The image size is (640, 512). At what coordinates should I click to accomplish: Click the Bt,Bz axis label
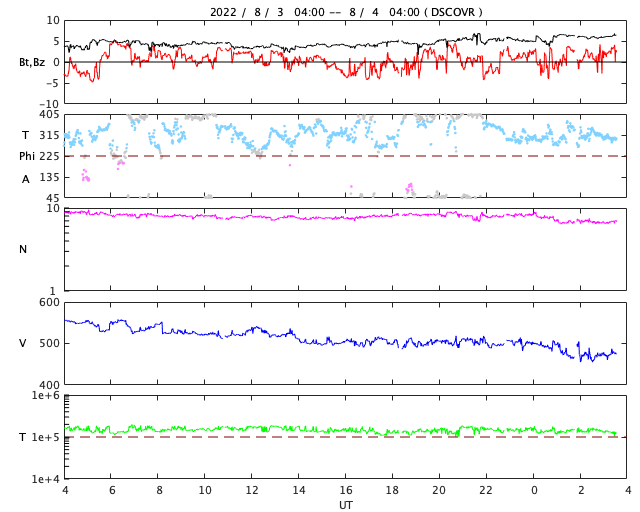pyautogui.click(x=32, y=62)
